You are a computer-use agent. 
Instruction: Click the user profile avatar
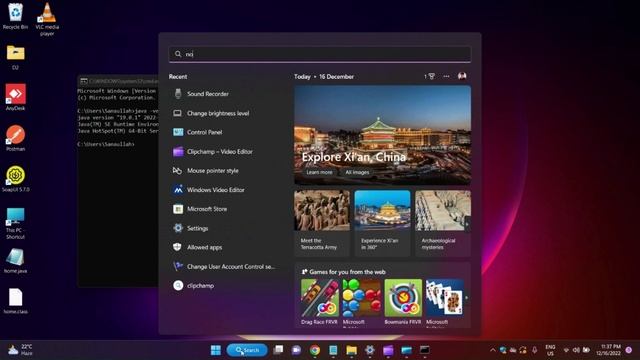click(462, 76)
